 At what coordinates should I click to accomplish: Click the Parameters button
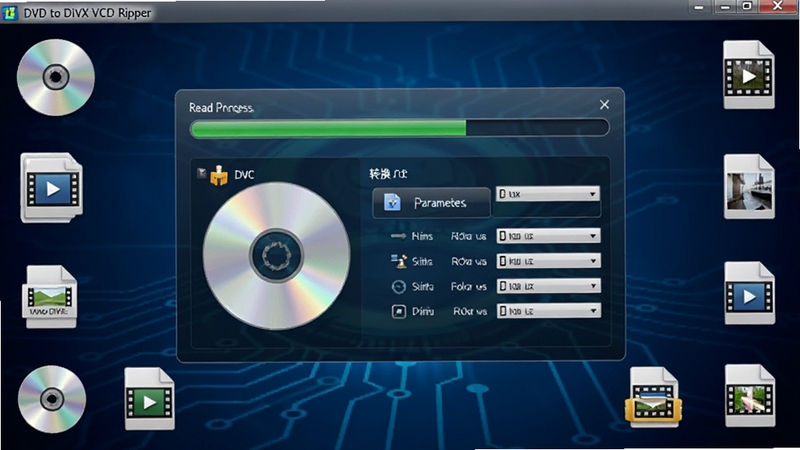point(431,203)
